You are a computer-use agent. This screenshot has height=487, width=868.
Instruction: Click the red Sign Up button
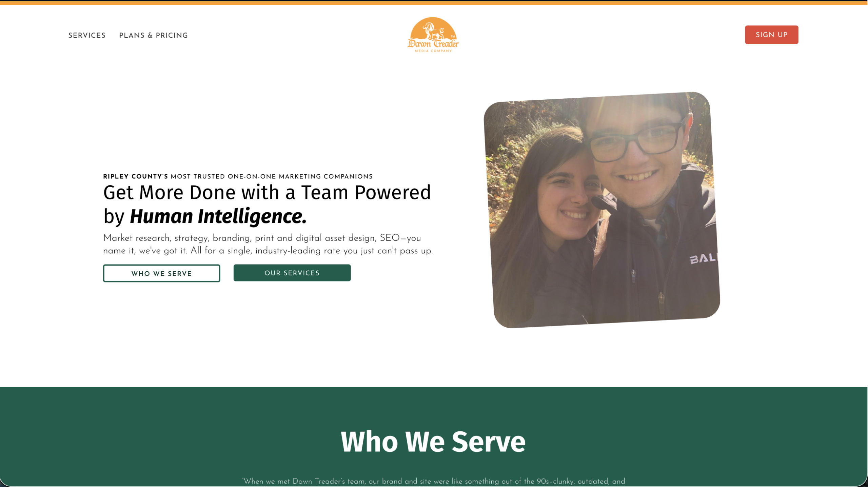click(771, 35)
